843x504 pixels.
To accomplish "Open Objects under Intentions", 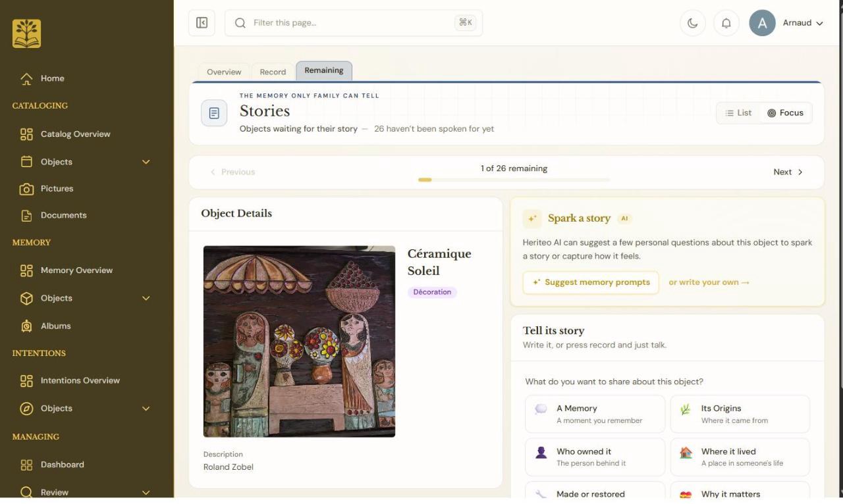I will click(56, 409).
